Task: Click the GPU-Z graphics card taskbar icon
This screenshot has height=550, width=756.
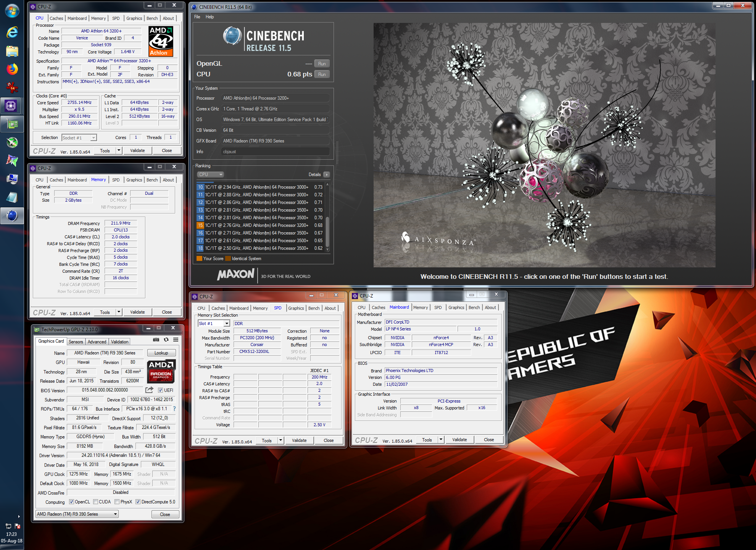Action: tap(12, 124)
